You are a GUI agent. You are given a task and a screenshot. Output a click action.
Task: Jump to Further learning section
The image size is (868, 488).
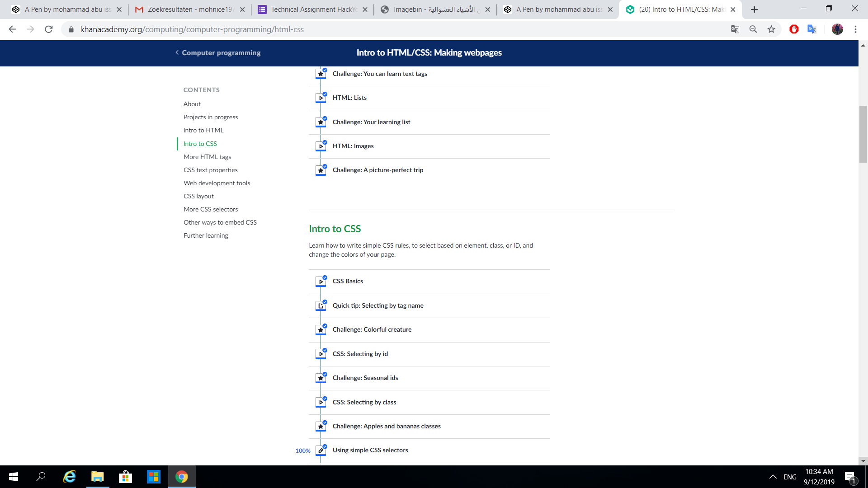pyautogui.click(x=206, y=235)
